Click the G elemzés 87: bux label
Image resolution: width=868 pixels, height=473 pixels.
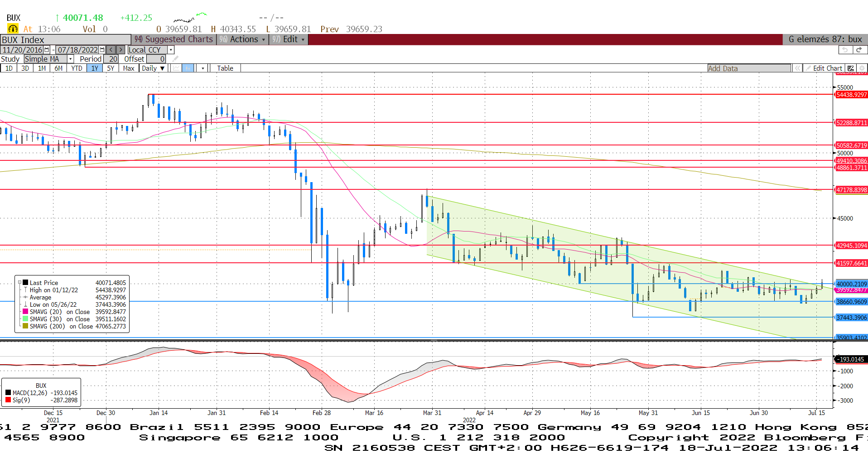[825, 39]
